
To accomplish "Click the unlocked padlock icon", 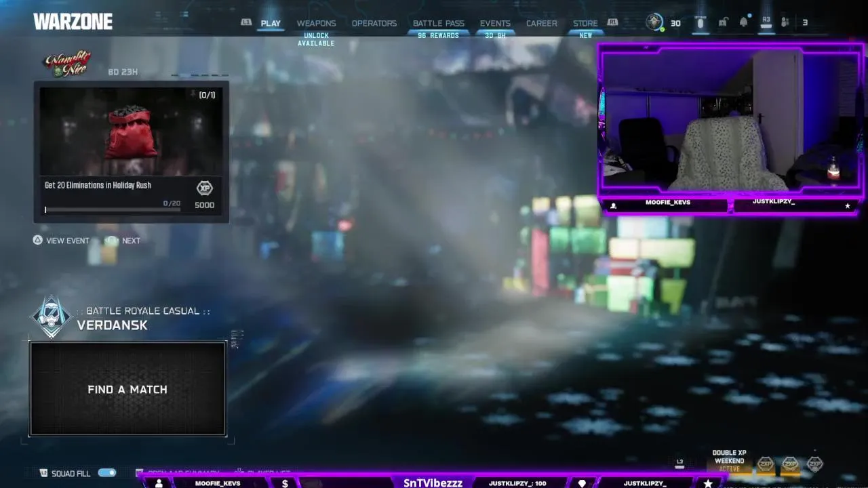I will (x=723, y=22).
